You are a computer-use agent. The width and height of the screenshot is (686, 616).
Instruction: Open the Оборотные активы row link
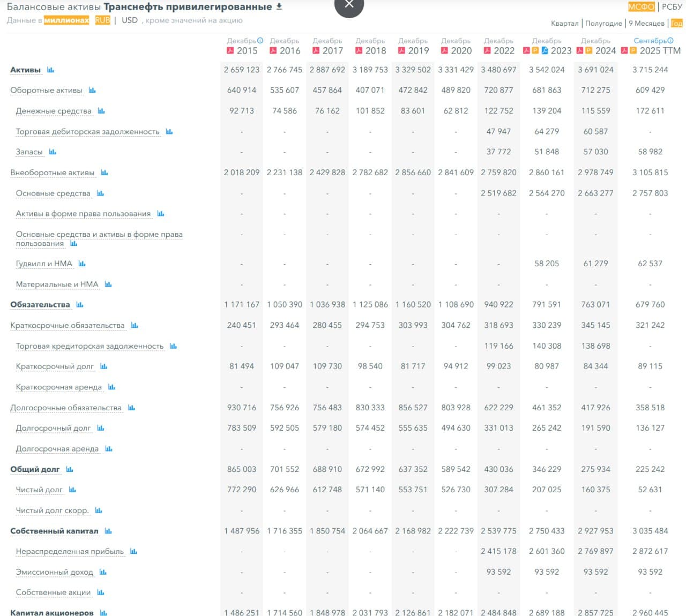[46, 90]
